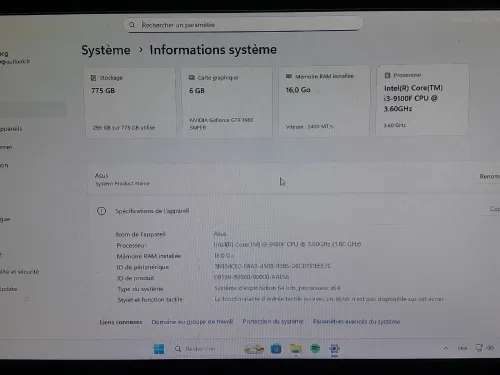Screen dimensions: 500x375
Task: Open 'Paramètres avancés du système' link
Action: [356, 321]
